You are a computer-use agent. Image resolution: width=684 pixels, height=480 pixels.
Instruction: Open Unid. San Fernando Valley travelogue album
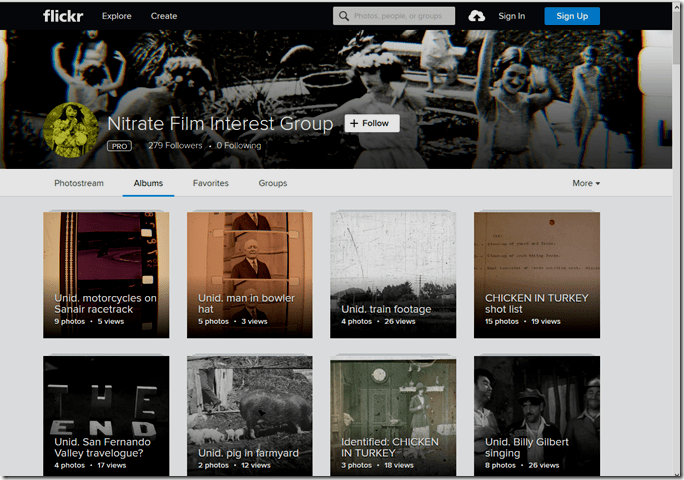click(106, 416)
